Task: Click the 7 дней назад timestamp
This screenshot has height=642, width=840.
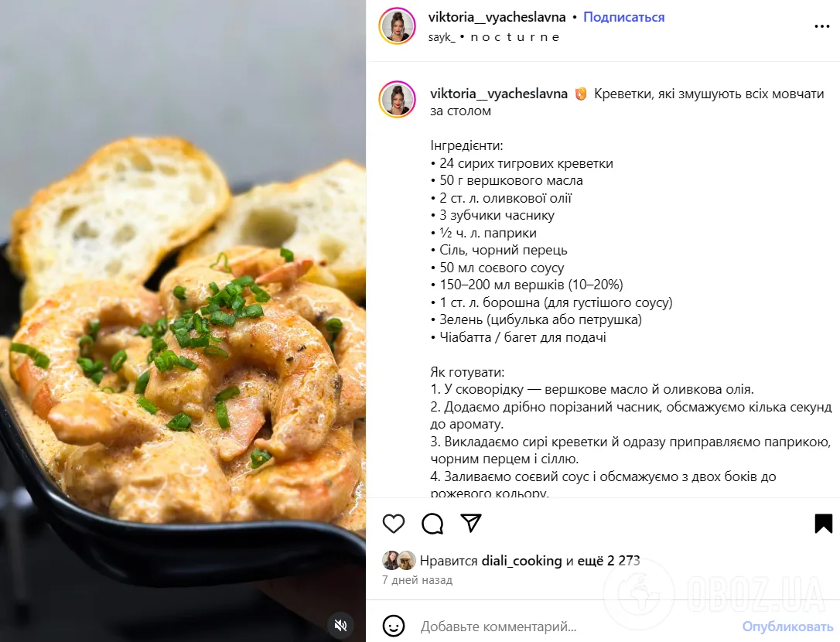Action: click(418, 580)
